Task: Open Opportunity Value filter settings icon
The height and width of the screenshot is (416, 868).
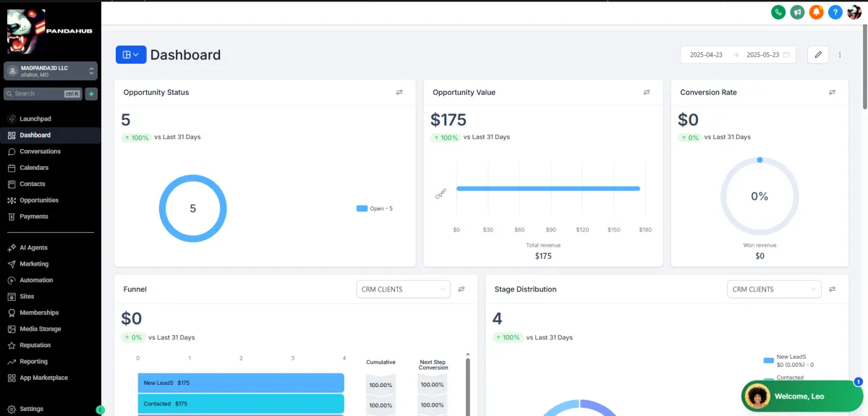Action: (647, 93)
